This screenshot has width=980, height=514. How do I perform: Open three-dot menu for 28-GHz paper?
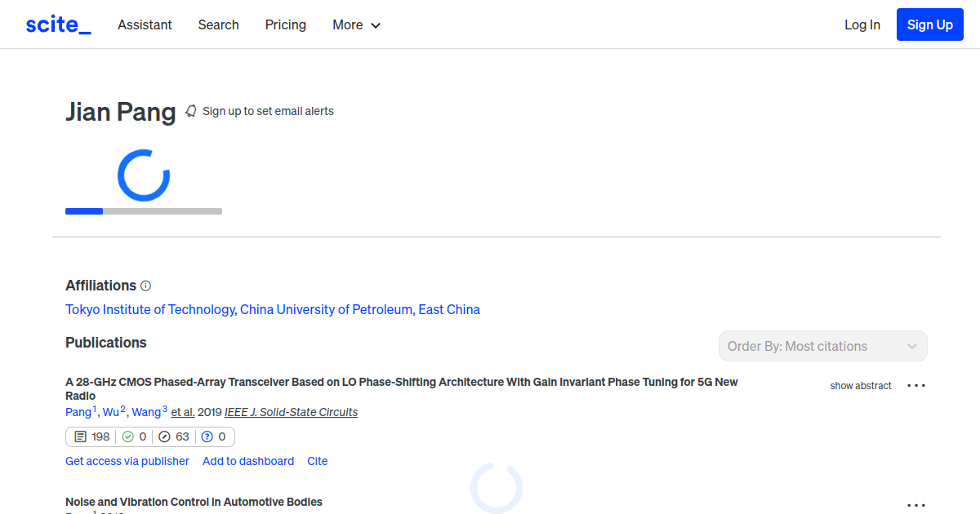pyautogui.click(x=916, y=386)
